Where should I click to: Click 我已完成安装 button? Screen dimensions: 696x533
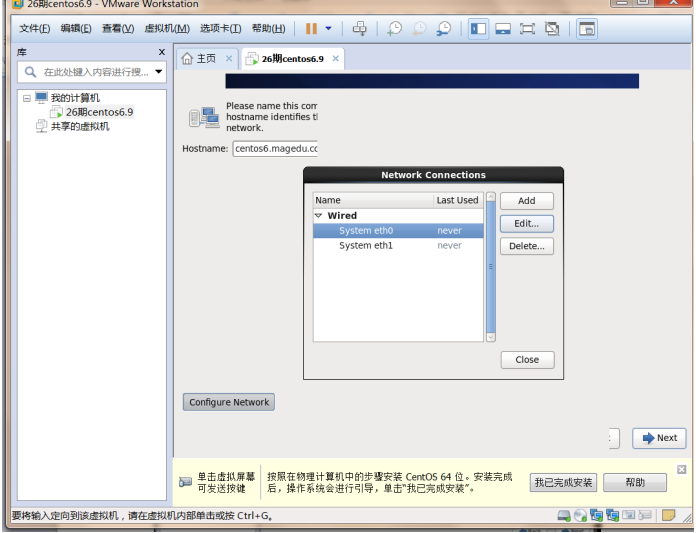pyautogui.click(x=563, y=482)
